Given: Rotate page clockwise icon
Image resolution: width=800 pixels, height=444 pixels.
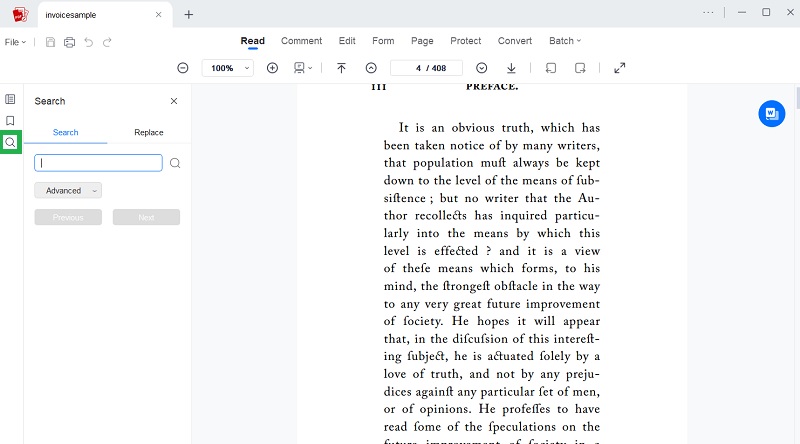Looking at the screenshot, I should click(x=580, y=68).
